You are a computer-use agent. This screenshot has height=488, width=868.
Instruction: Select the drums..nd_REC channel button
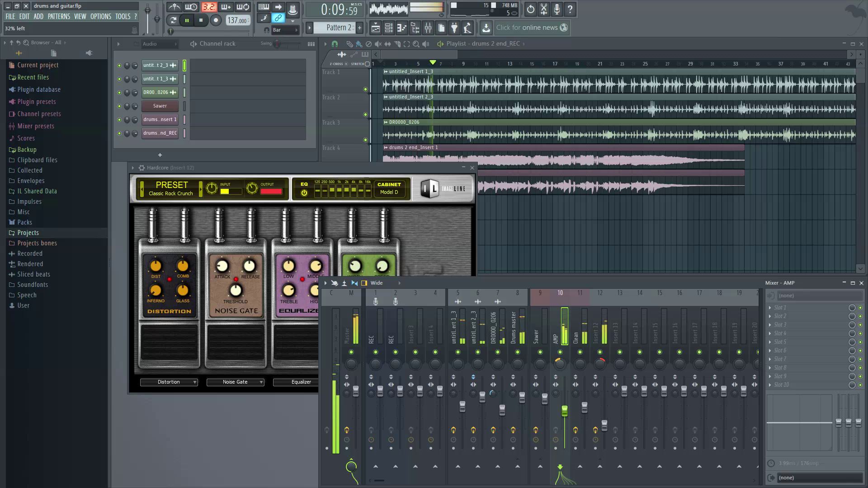(x=160, y=133)
